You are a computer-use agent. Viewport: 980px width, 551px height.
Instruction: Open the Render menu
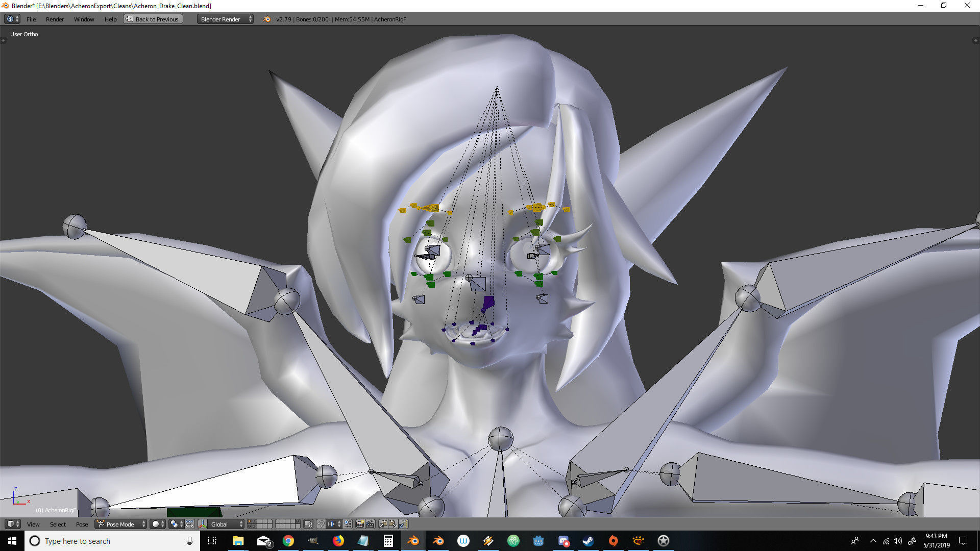[x=55, y=19]
